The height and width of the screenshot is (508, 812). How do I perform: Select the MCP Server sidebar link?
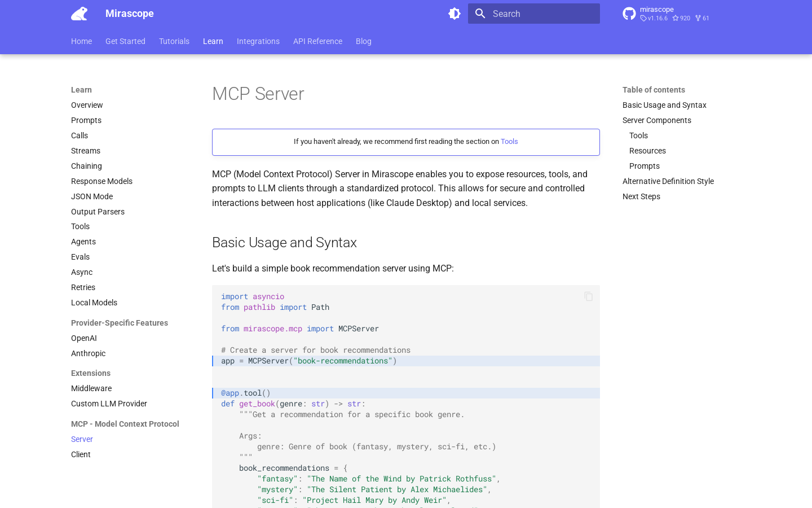tap(82, 439)
